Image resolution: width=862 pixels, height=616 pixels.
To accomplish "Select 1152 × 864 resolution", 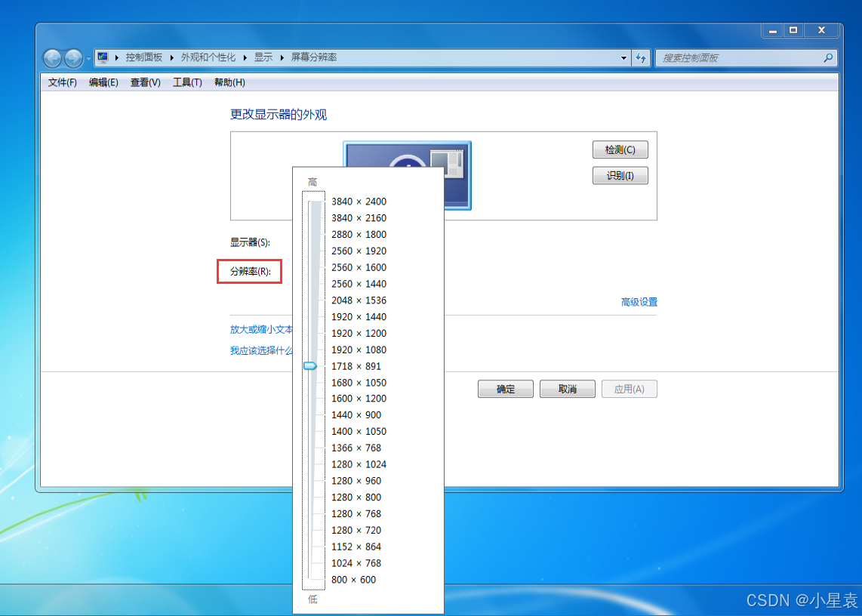I will click(x=356, y=547).
